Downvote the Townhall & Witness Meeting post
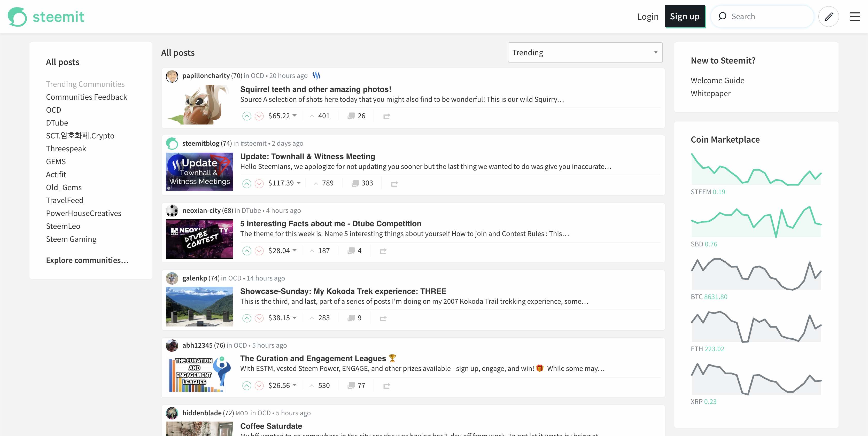Image resolution: width=868 pixels, height=436 pixels. [259, 184]
